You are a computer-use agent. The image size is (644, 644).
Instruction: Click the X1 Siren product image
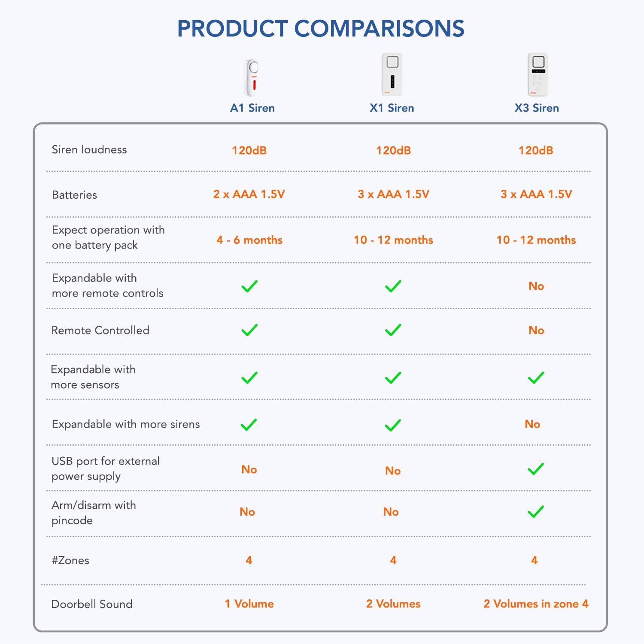click(392, 75)
